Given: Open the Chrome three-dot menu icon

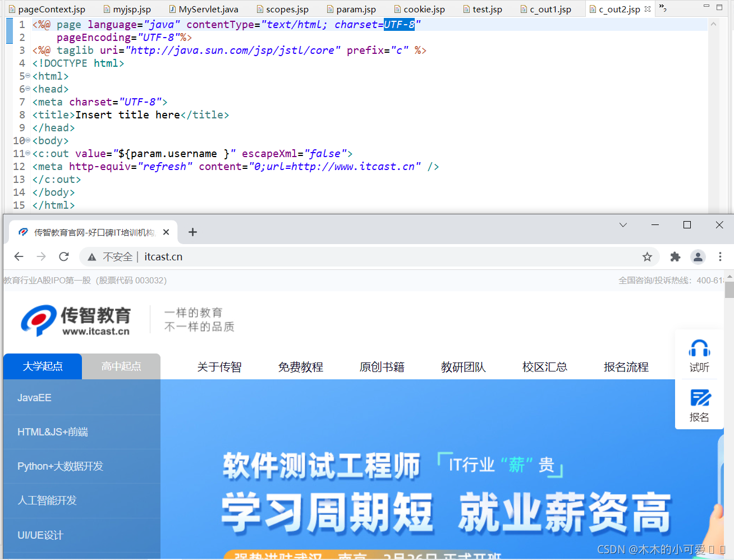Looking at the screenshot, I should tap(721, 256).
